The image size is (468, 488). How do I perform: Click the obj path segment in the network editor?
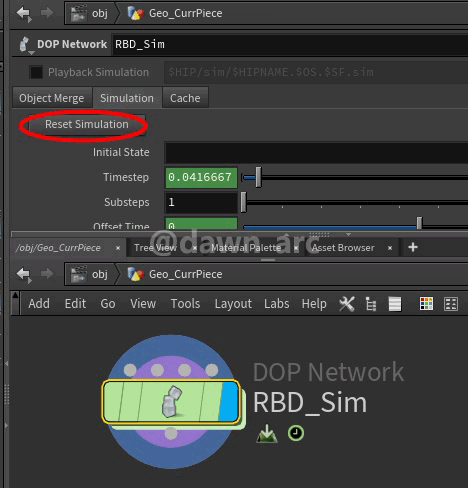point(89,274)
